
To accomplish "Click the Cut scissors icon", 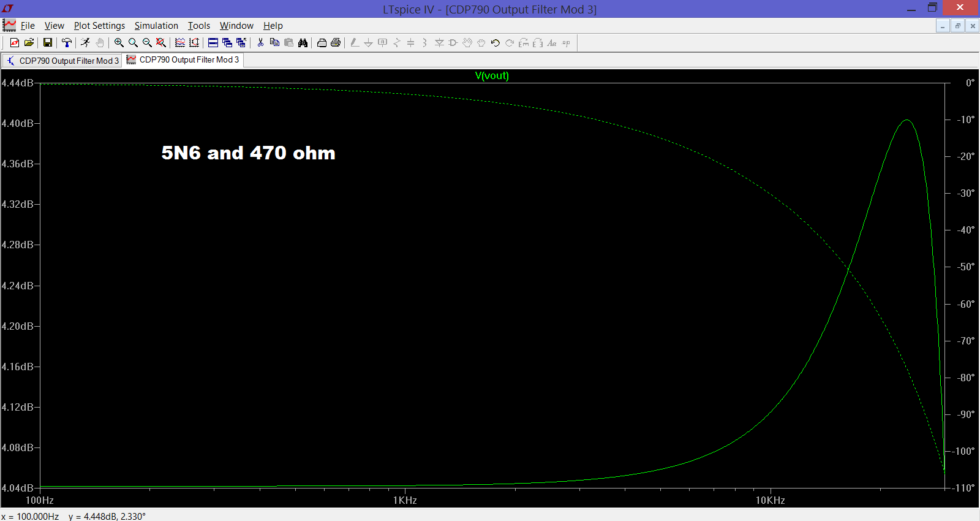I will coord(260,42).
